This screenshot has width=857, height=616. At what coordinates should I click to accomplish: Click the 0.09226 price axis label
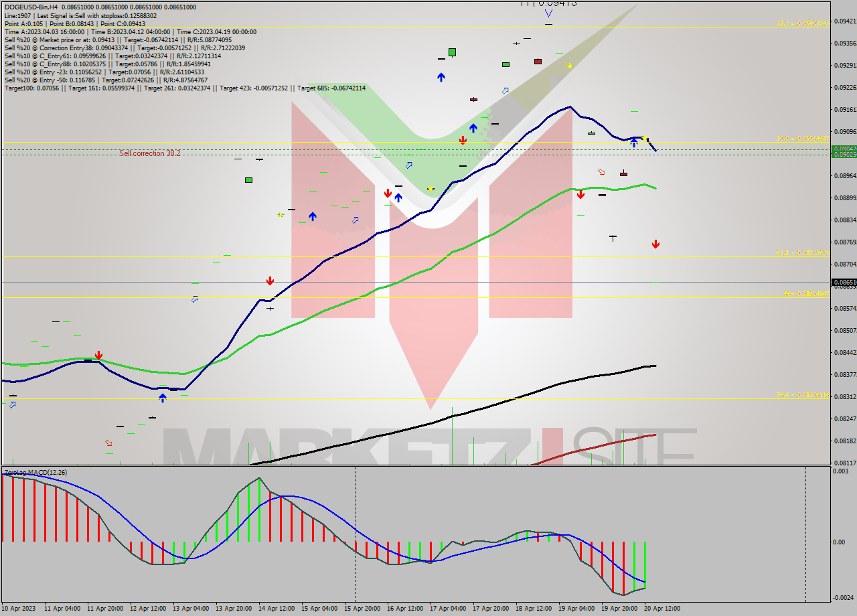(x=846, y=87)
